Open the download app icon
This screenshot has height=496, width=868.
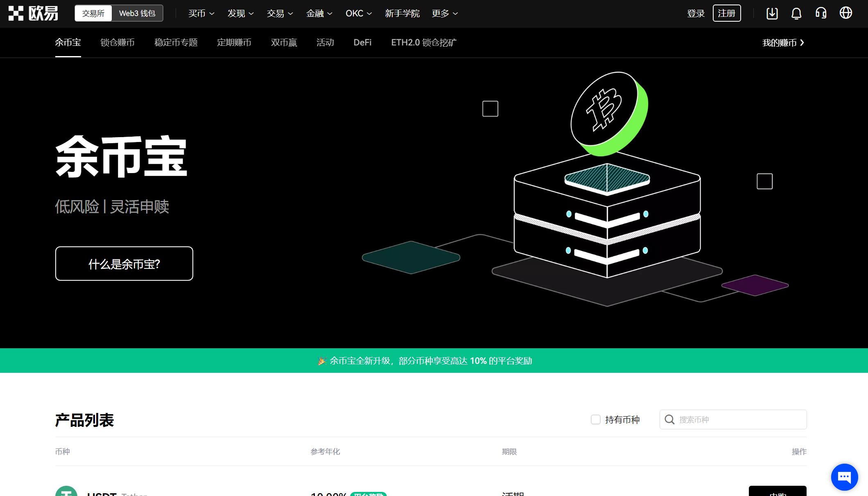[x=772, y=14]
